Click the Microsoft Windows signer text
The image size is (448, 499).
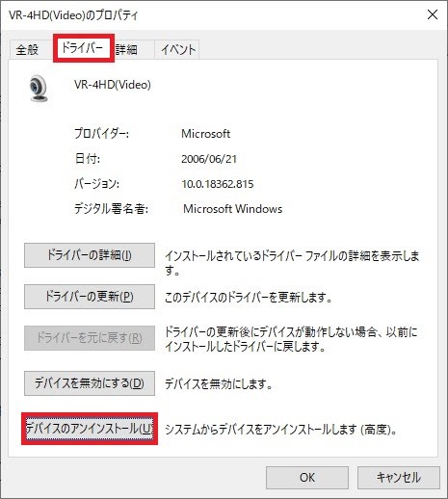point(232,209)
